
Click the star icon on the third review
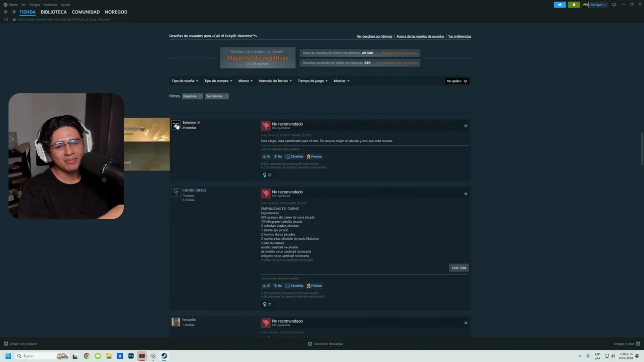pyautogui.click(x=465, y=323)
